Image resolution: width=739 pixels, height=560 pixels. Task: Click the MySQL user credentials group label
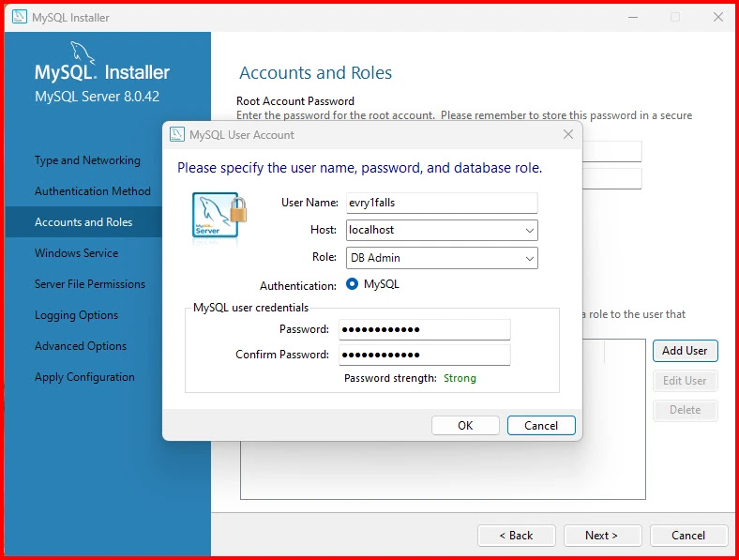pyautogui.click(x=250, y=308)
